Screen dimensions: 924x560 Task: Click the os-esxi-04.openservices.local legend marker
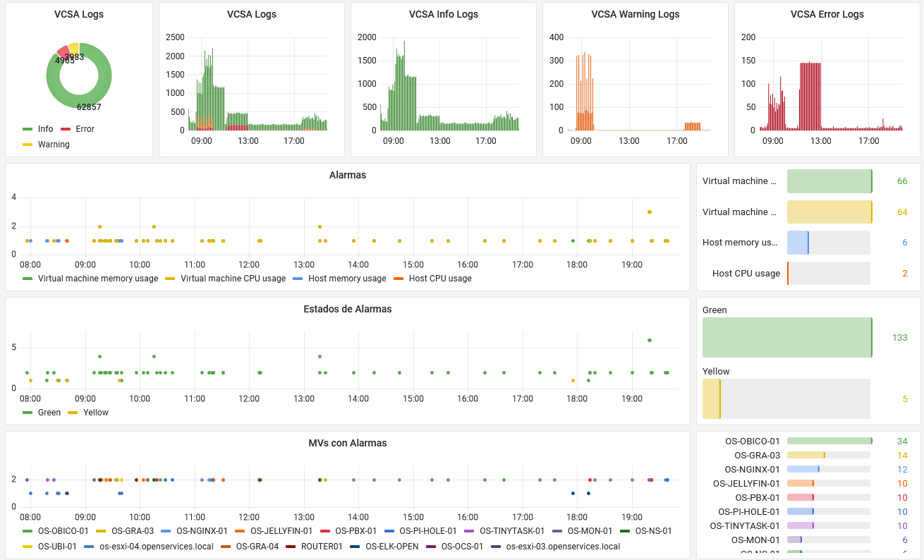[89, 547]
